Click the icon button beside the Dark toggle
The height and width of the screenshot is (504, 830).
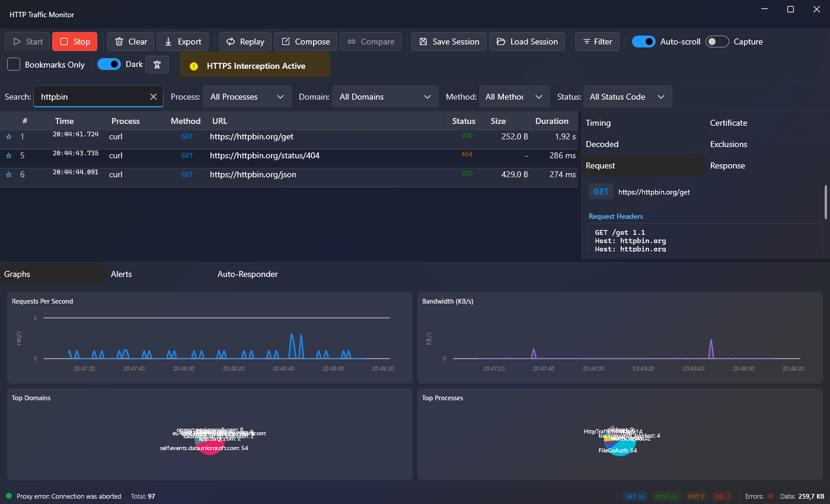[x=157, y=65]
